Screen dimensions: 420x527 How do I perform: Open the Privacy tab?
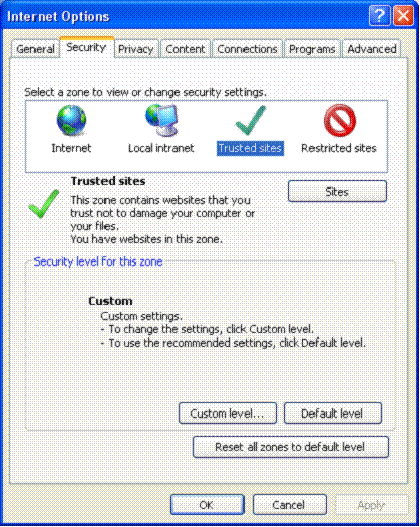coord(136,49)
